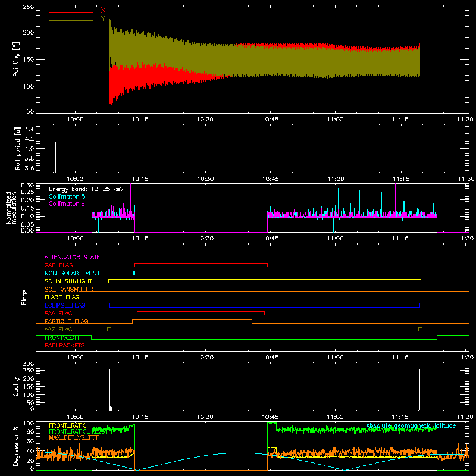The image size is (476, 476).
Task: Click the 10:15 time label under Quality plot
Action: pos(140,417)
